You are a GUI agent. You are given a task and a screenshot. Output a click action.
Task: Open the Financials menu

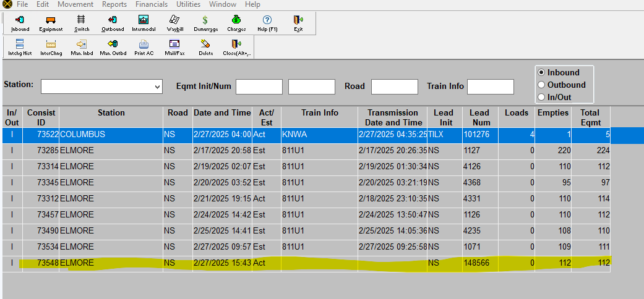(152, 4)
